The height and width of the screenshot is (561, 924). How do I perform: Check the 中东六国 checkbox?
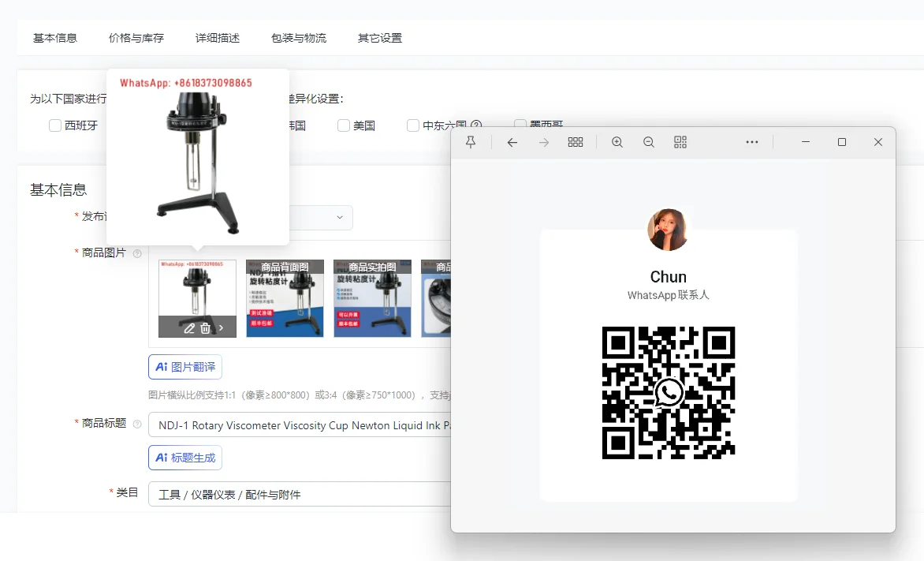413,125
